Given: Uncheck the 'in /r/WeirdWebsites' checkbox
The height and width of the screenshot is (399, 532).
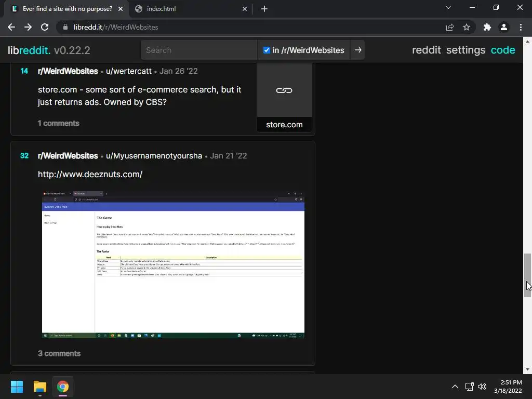Looking at the screenshot, I should point(267,50).
